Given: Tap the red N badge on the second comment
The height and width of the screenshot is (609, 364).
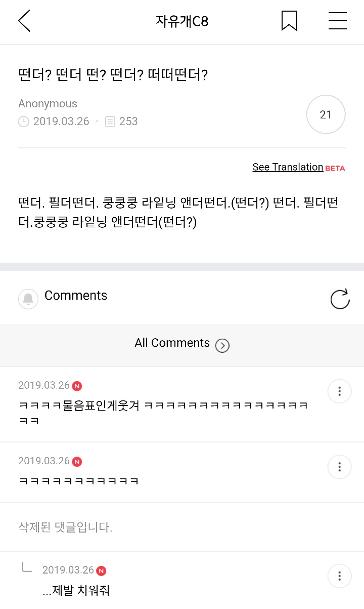Looking at the screenshot, I should point(77,462).
